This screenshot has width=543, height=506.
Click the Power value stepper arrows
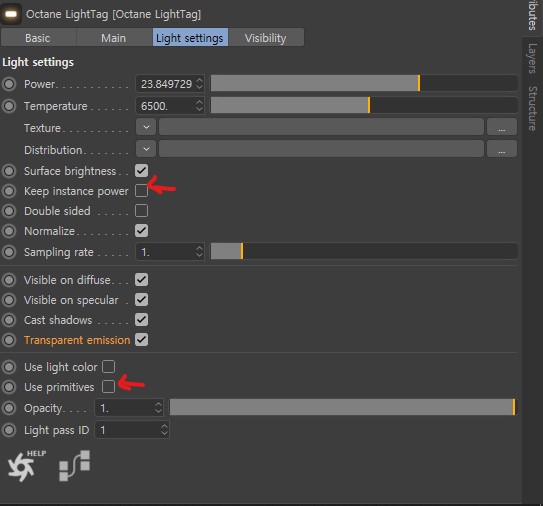pyautogui.click(x=199, y=84)
